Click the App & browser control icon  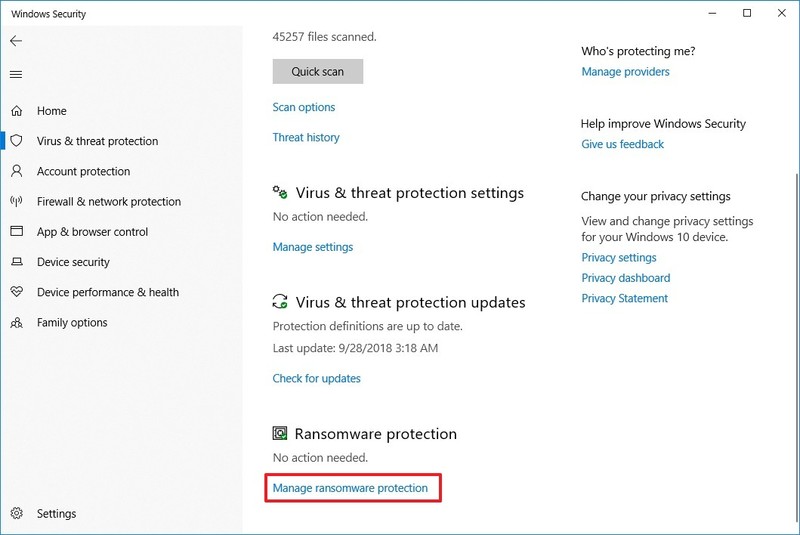point(16,231)
